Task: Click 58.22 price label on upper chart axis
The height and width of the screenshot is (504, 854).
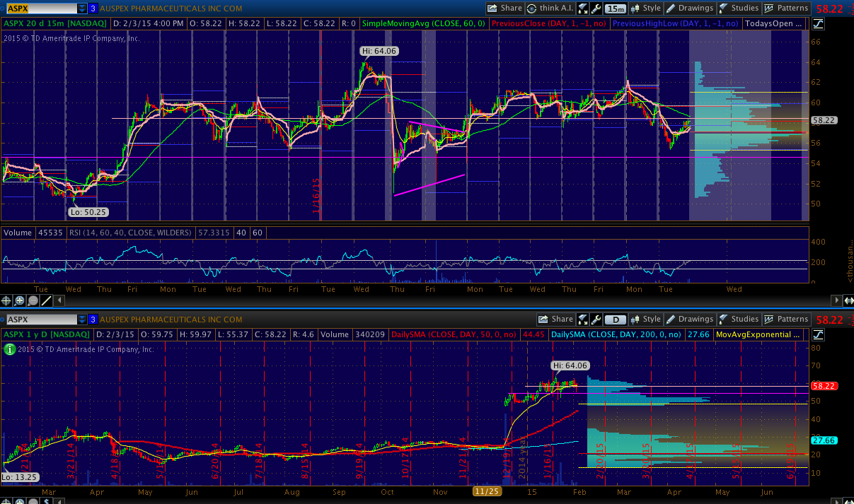Action: (x=824, y=120)
